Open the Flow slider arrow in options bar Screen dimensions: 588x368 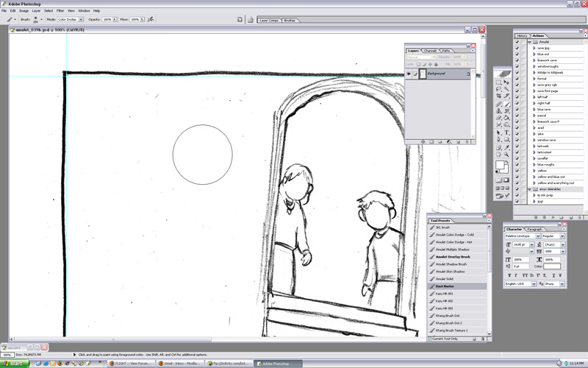142,19
